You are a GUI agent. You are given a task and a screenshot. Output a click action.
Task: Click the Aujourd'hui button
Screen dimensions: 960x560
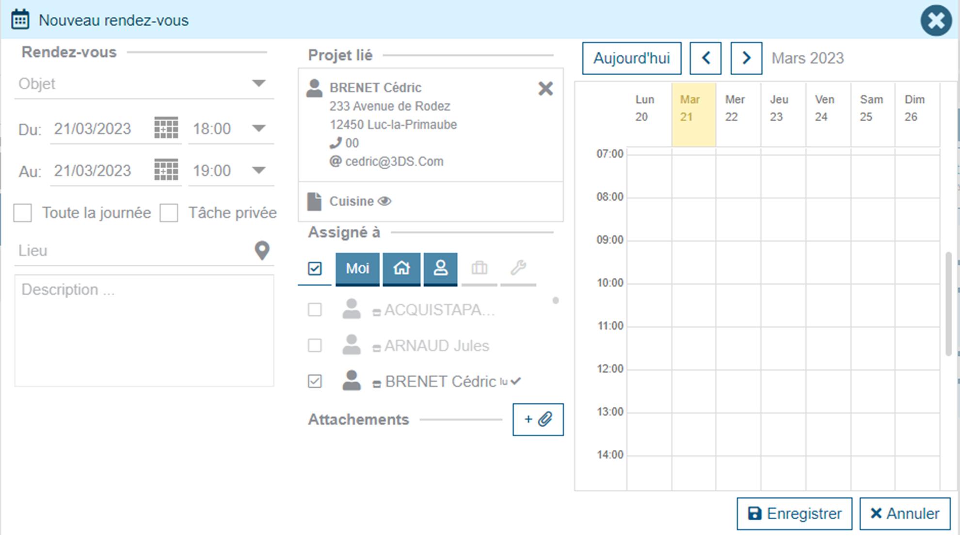coord(631,58)
